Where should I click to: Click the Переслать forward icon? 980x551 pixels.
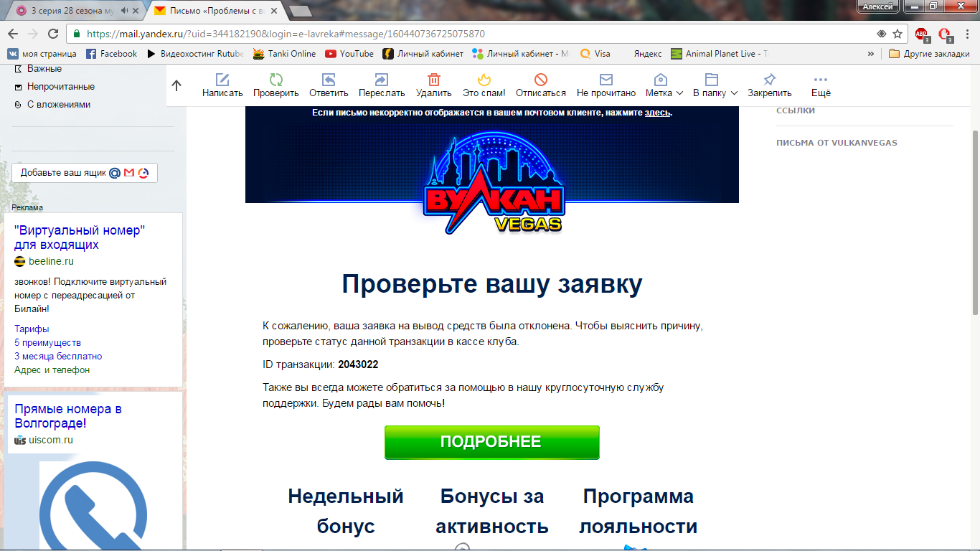coord(380,85)
